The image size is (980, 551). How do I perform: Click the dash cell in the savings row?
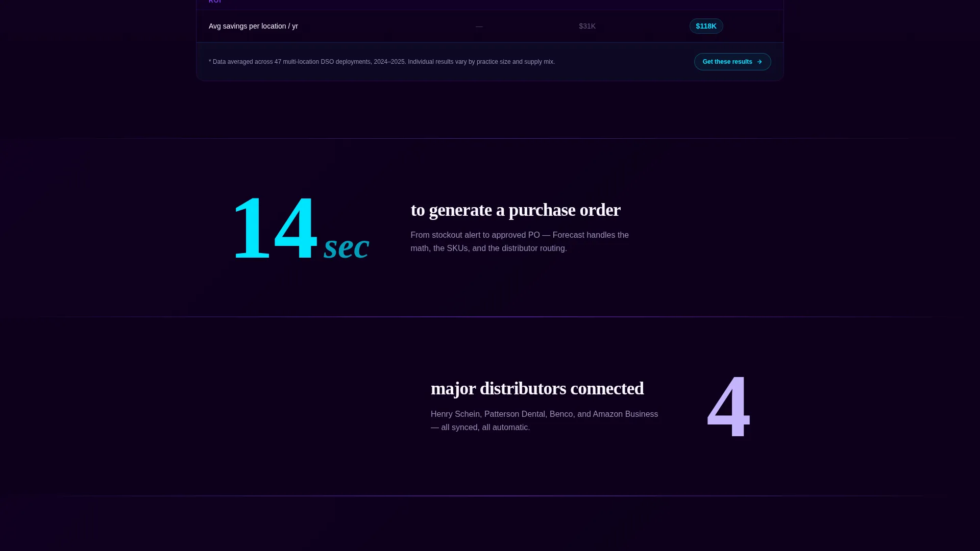point(479,26)
